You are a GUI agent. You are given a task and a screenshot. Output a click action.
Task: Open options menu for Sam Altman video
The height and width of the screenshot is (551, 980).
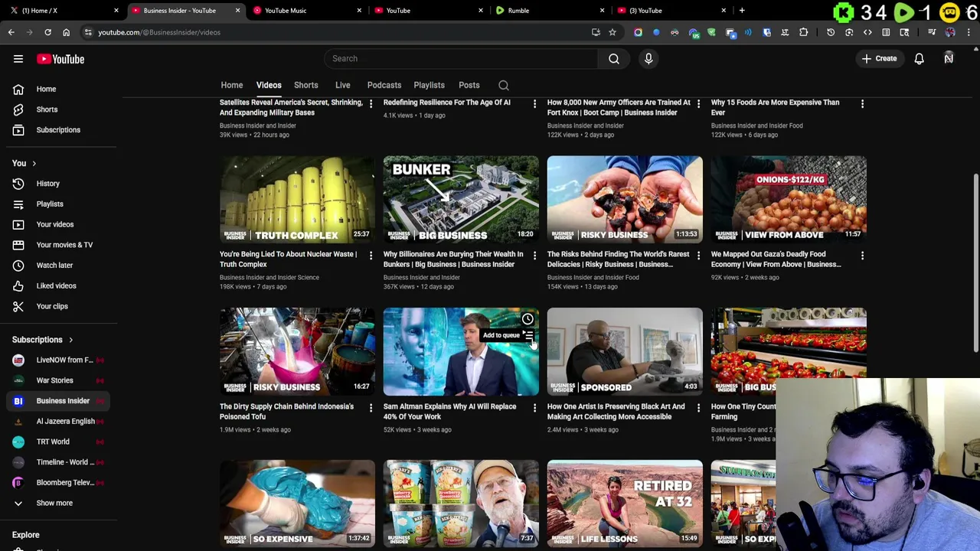[534, 408]
